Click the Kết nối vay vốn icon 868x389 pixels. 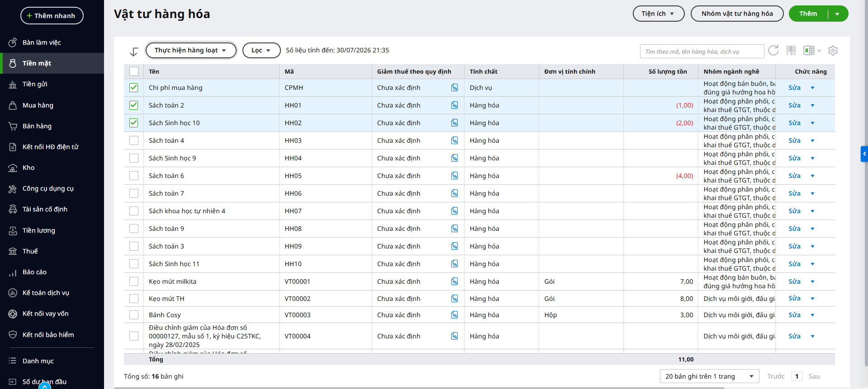pyautogui.click(x=13, y=314)
